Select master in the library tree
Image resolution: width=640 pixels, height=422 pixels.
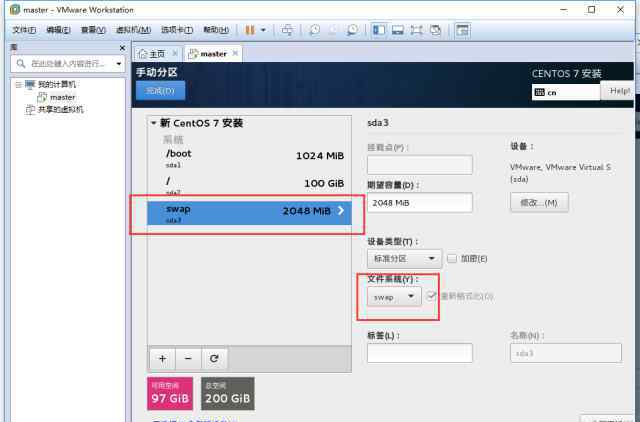[62, 97]
